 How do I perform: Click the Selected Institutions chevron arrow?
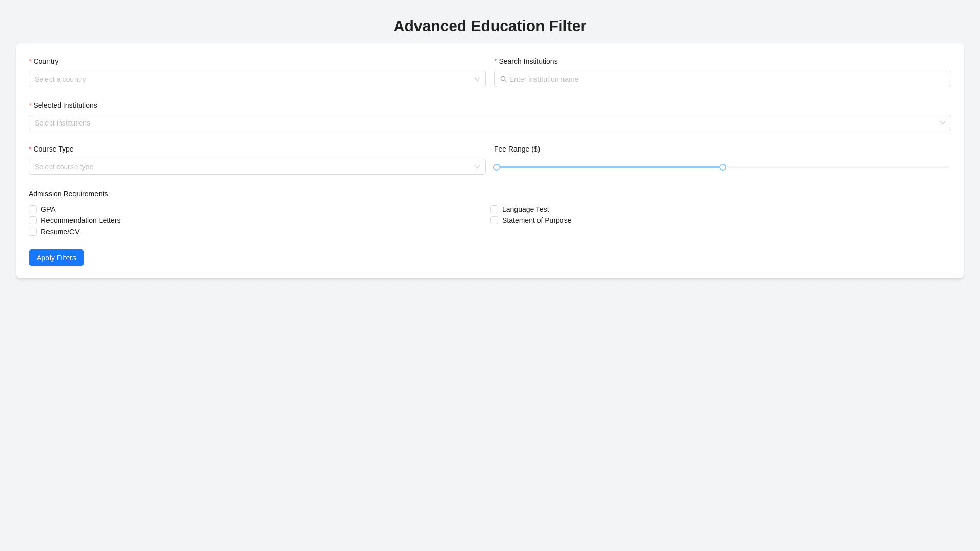click(x=942, y=123)
